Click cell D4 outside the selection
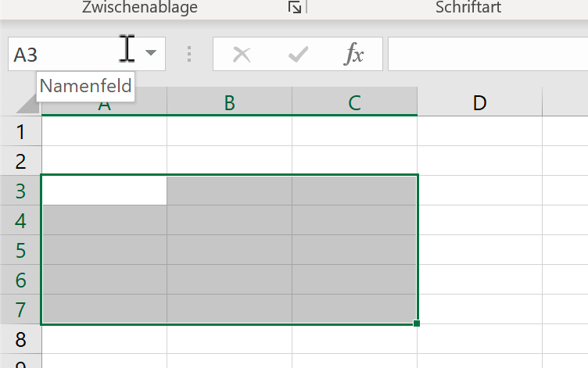Image resolution: width=588 pixels, height=368 pixels. pyautogui.click(x=479, y=220)
